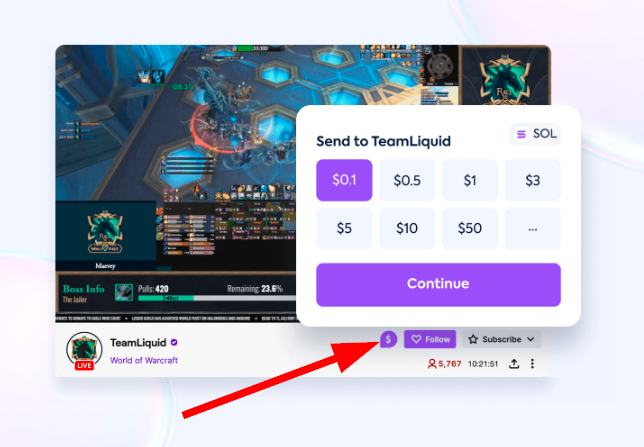Viewport: 644px width, 447px height.
Task: Click the red viewer count icon
Action: [x=432, y=364]
